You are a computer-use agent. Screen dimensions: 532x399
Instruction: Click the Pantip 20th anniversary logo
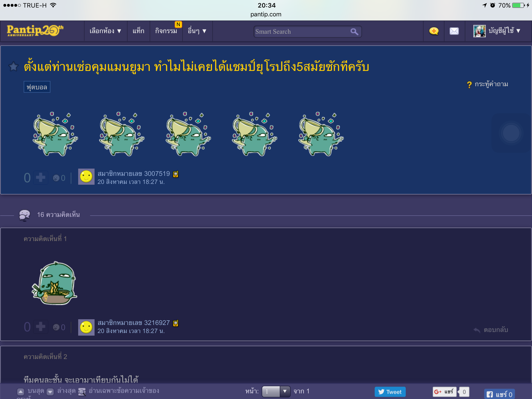click(x=35, y=31)
